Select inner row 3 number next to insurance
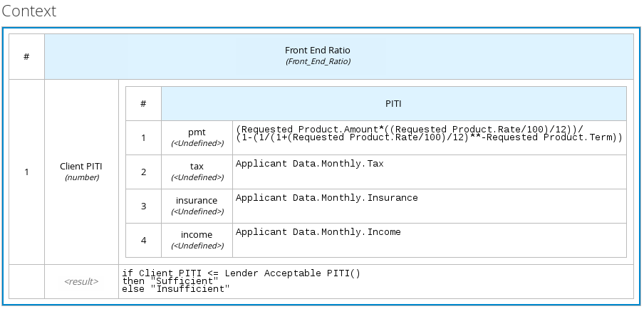Image resolution: width=644 pixels, height=309 pixels. tap(143, 206)
